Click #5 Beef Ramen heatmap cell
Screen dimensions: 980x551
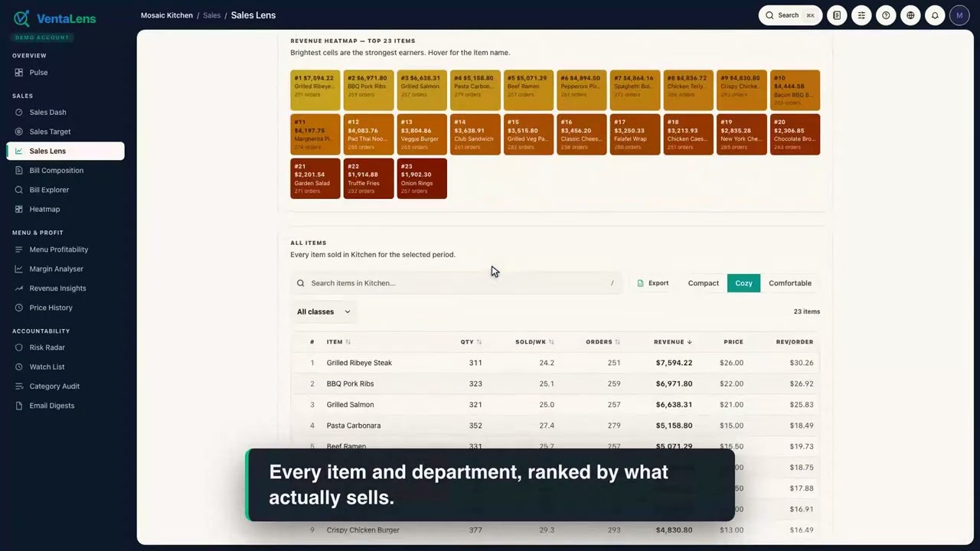pyautogui.click(x=528, y=90)
